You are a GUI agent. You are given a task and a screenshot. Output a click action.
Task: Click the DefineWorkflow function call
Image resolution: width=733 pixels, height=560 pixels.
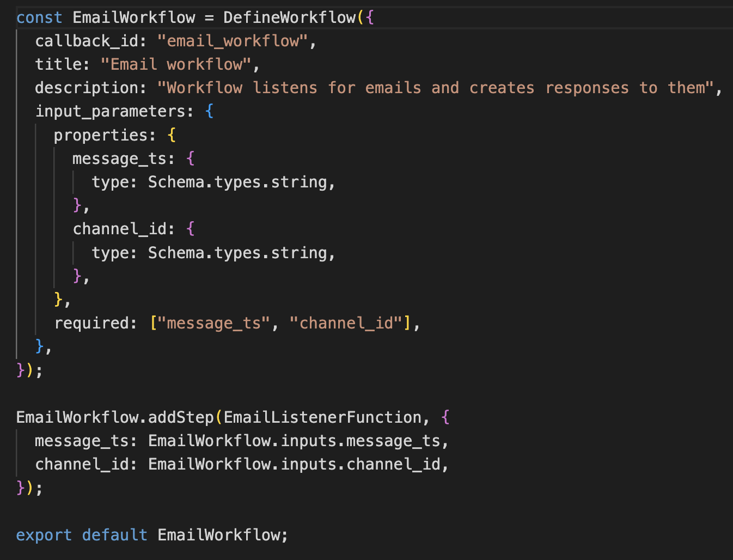(x=289, y=17)
